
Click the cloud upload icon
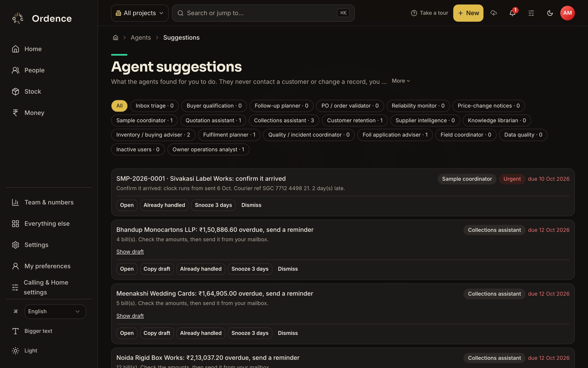[493, 13]
